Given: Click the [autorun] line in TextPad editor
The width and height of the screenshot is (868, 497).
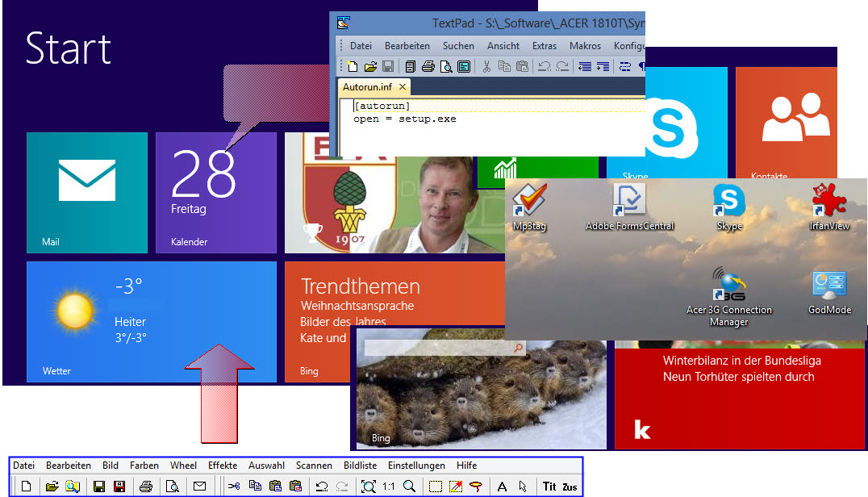Looking at the screenshot, I should click(382, 106).
